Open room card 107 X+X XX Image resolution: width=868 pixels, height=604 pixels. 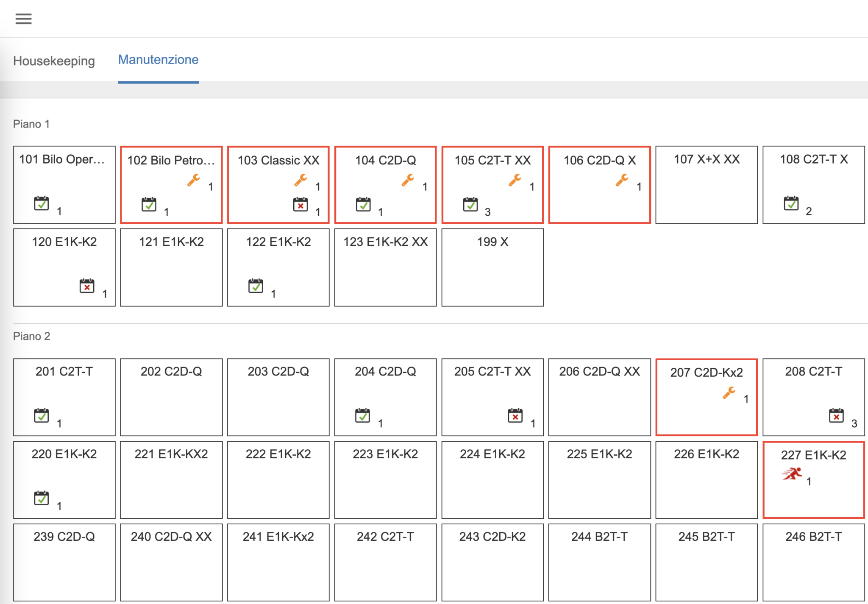(x=707, y=185)
